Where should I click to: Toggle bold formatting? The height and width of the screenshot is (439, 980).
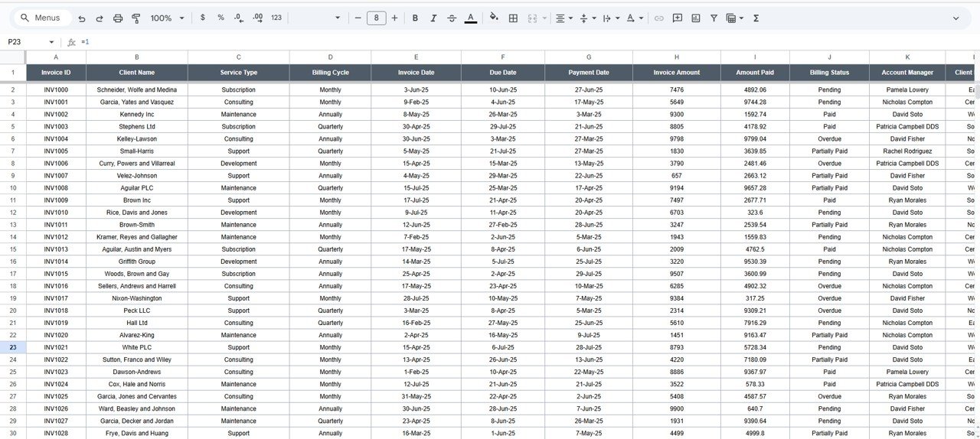pyautogui.click(x=415, y=18)
